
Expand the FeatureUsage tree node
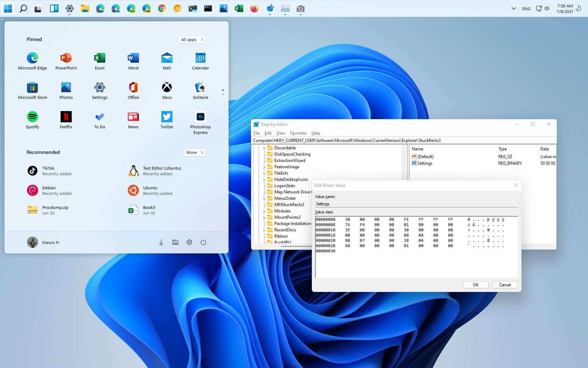(264, 167)
